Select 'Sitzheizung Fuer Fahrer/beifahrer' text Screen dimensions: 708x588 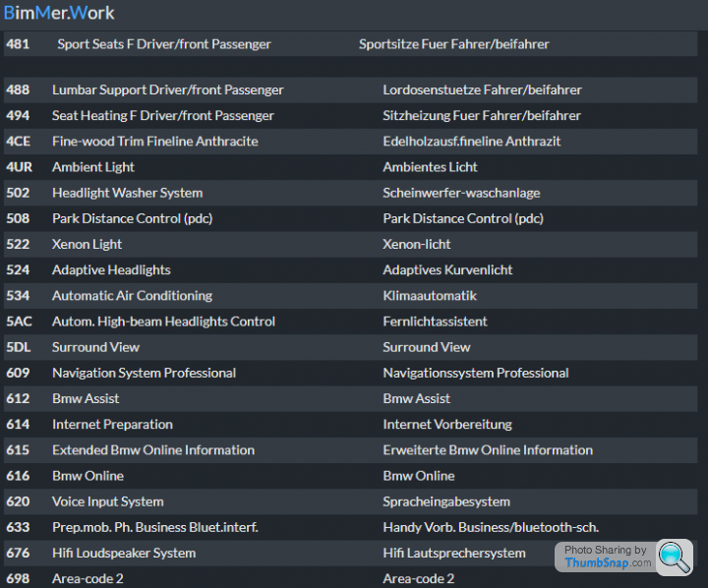point(482,116)
